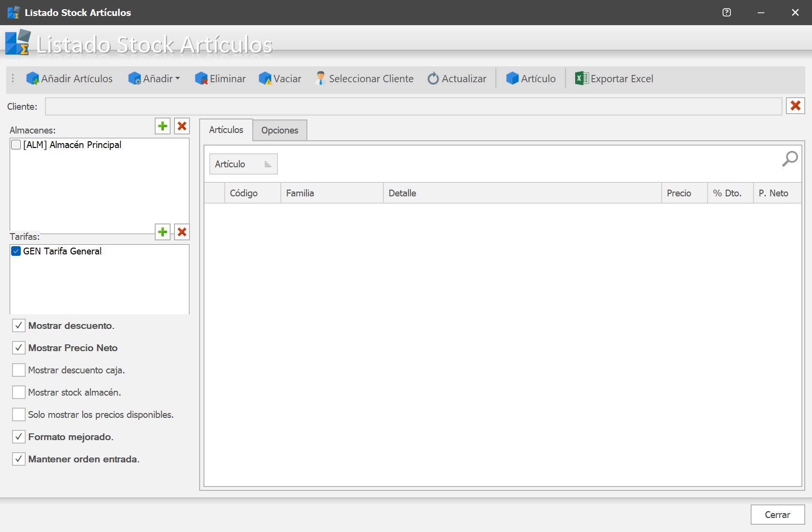Click the Añadir Artículos toolbar button
The image size is (812, 532).
(x=69, y=78)
